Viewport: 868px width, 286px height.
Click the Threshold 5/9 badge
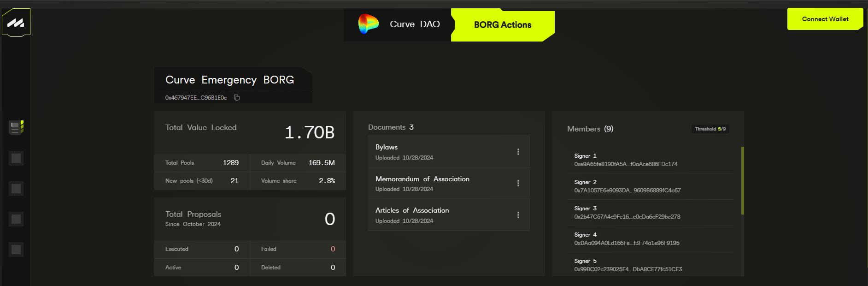pyautogui.click(x=710, y=129)
